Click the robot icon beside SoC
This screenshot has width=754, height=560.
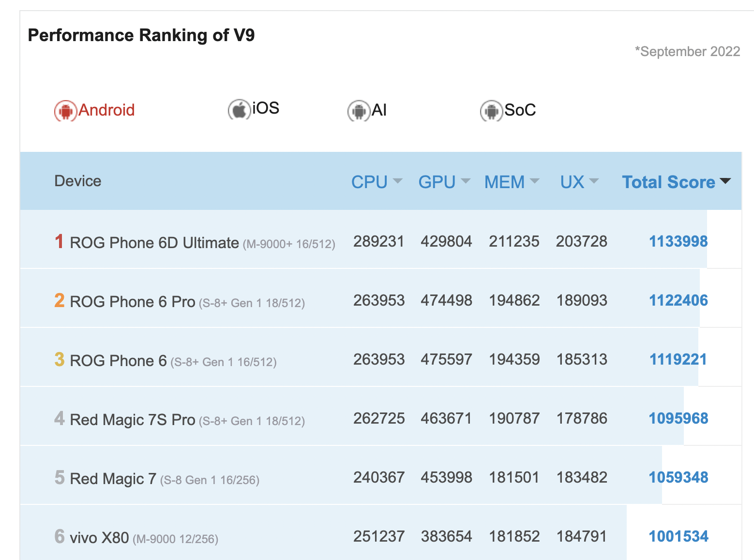491,111
